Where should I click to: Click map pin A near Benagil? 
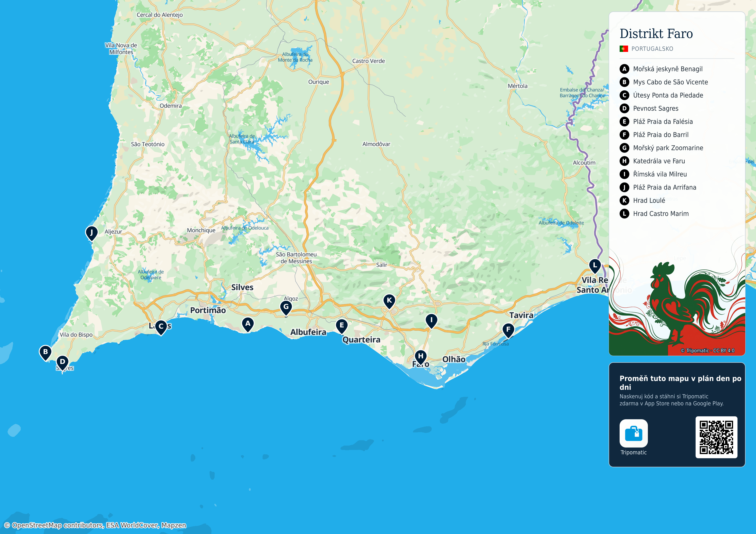248,324
